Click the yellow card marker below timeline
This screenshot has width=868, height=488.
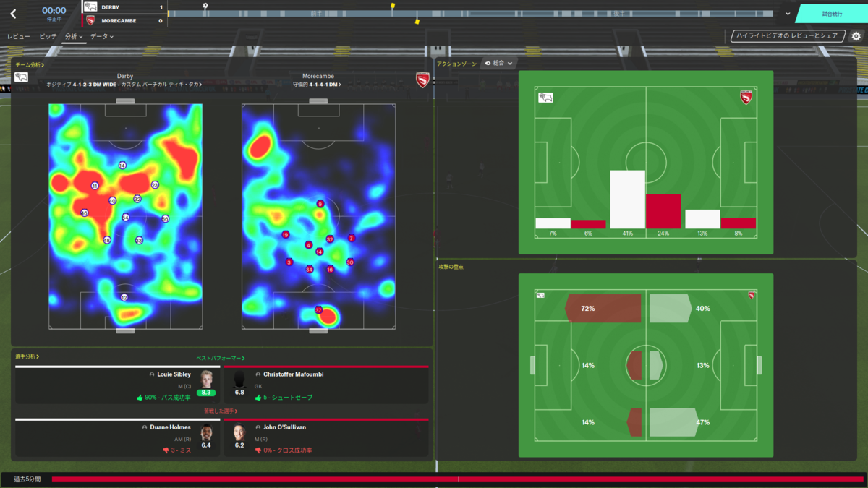417,21
